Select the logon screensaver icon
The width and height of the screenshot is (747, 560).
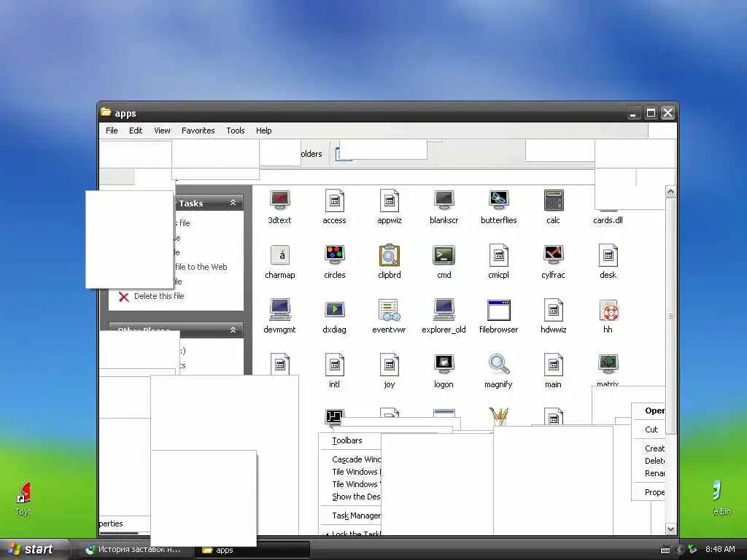click(444, 364)
